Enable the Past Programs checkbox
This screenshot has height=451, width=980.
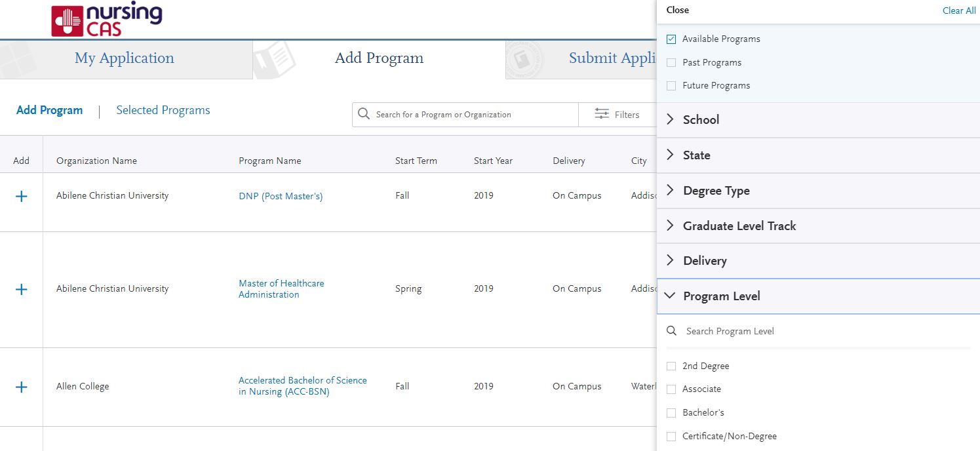(x=671, y=63)
